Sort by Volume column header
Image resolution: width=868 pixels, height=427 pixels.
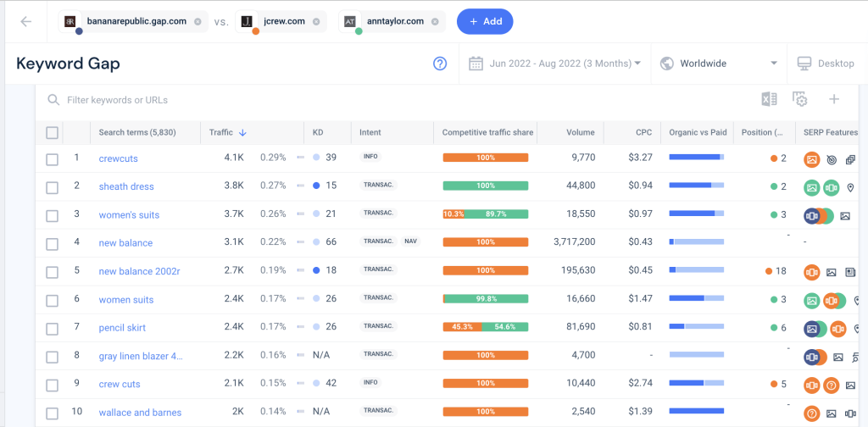pyautogui.click(x=581, y=133)
